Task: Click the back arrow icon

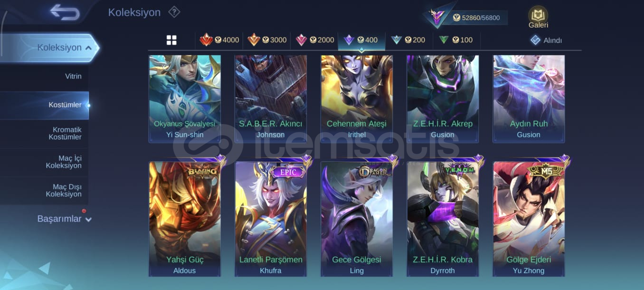Action: coord(65,12)
